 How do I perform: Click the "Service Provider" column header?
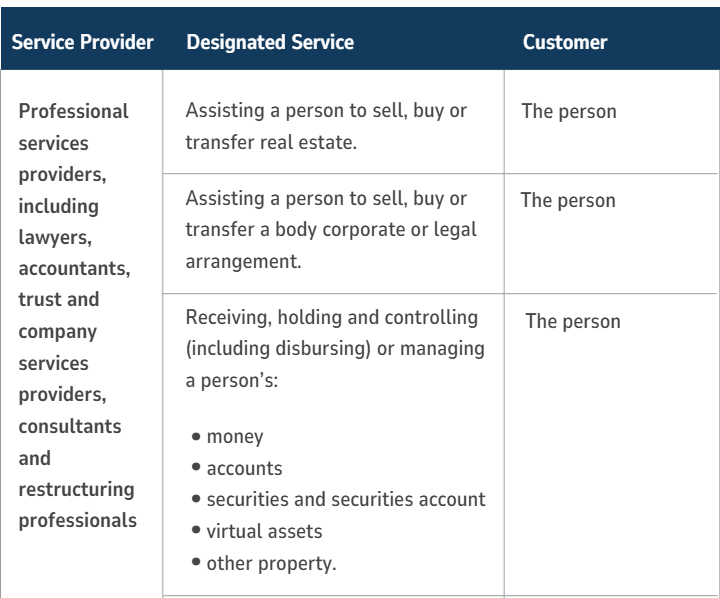point(81,45)
